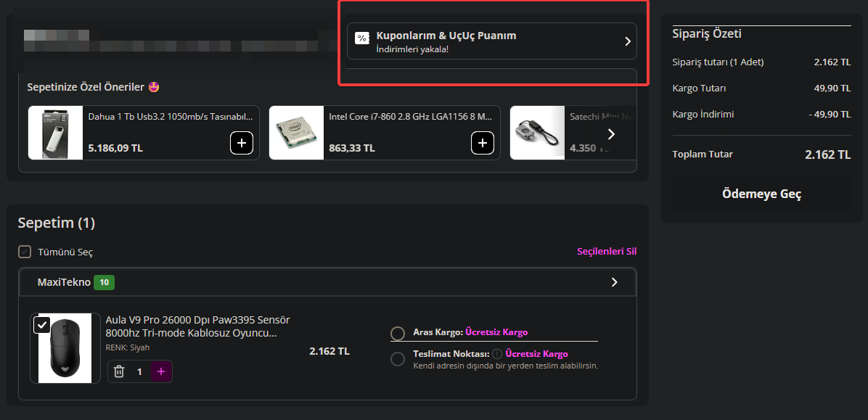Add Dahua 1 Tb drive to cart

(x=242, y=144)
